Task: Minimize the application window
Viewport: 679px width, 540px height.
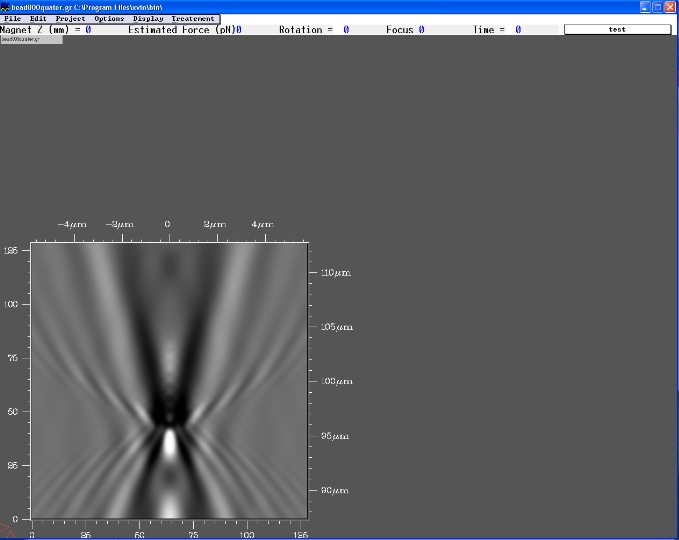Action: [x=645, y=6]
